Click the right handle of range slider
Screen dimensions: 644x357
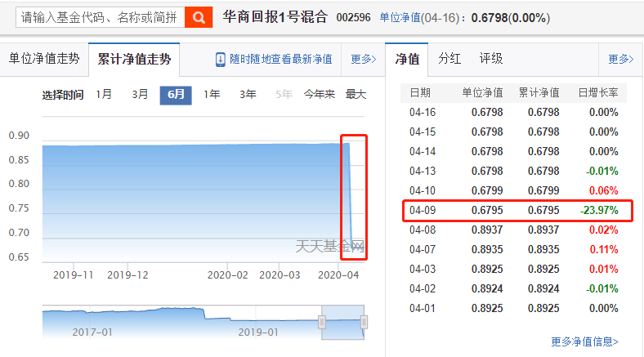pyautogui.click(x=364, y=322)
